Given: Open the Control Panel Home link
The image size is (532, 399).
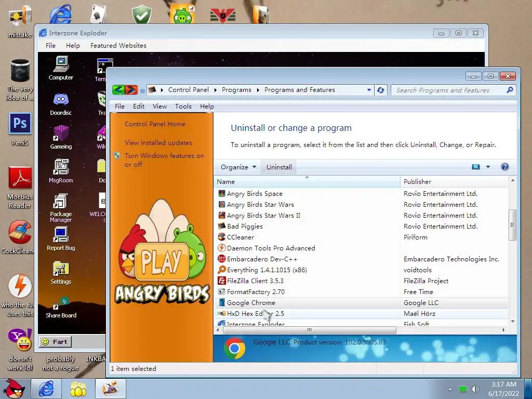Looking at the screenshot, I should click(155, 124).
